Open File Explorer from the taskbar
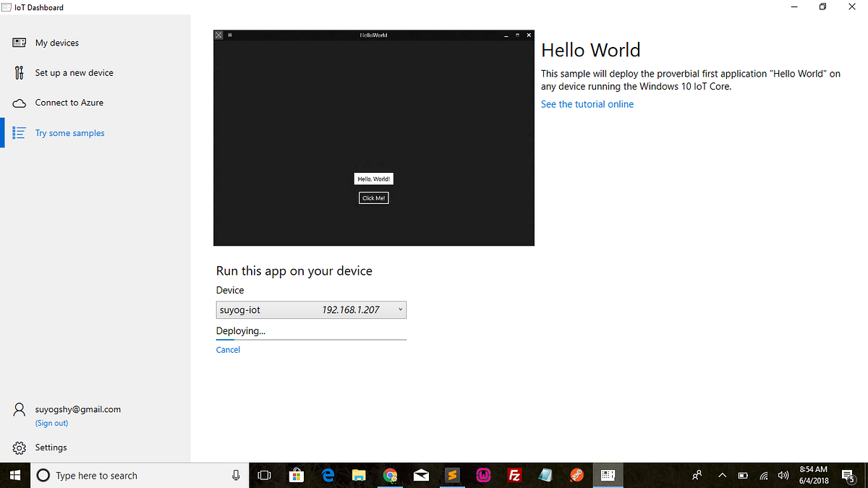Image resolution: width=868 pixels, height=488 pixels. click(359, 475)
